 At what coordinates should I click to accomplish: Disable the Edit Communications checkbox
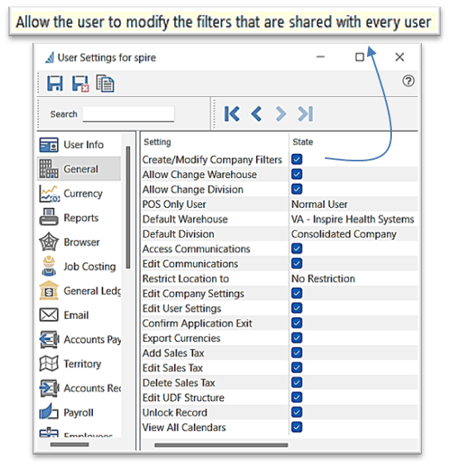(297, 263)
